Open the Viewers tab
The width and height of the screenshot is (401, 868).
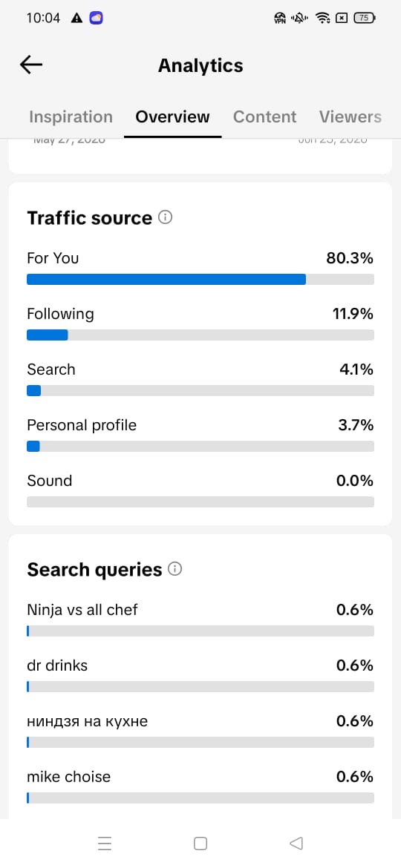point(350,116)
